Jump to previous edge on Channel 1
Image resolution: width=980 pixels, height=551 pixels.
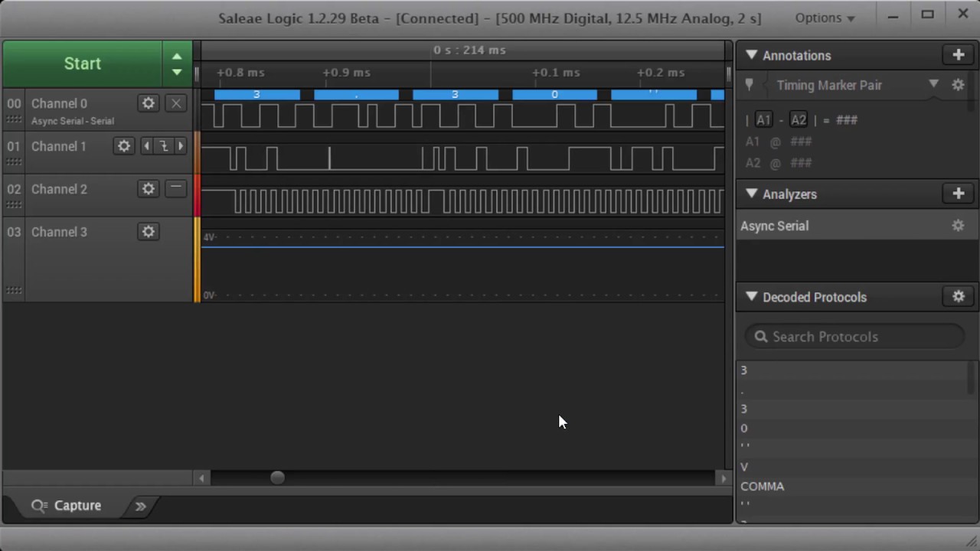click(146, 146)
